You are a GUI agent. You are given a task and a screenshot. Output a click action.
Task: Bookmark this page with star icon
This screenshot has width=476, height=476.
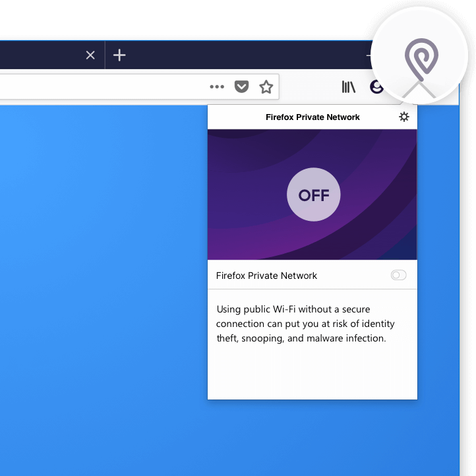coord(266,87)
